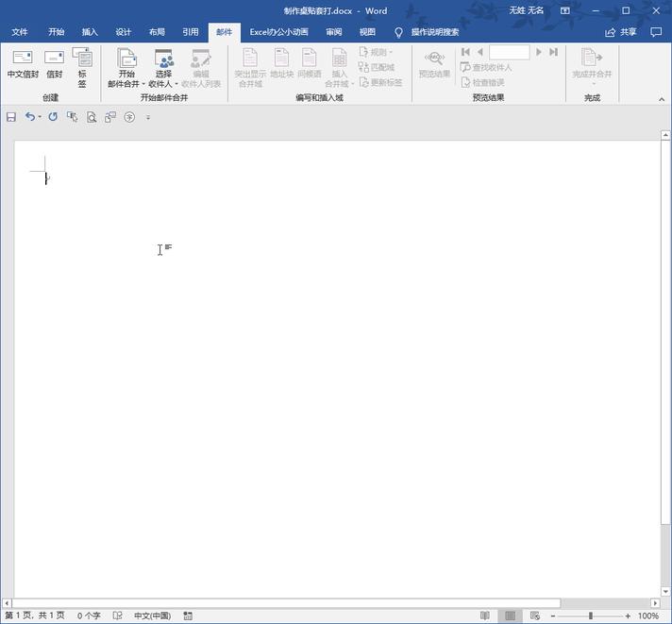
Task: Toggle Preview Results (预览结果)
Action: pos(434,64)
